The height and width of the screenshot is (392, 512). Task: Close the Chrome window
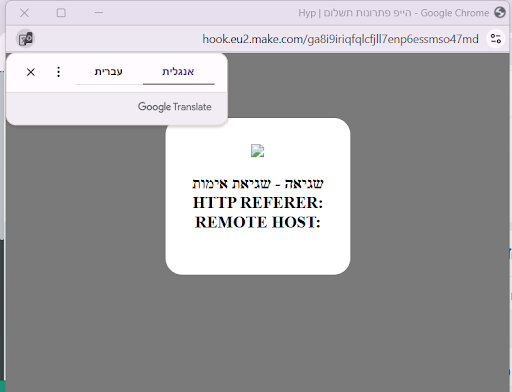coord(24,13)
